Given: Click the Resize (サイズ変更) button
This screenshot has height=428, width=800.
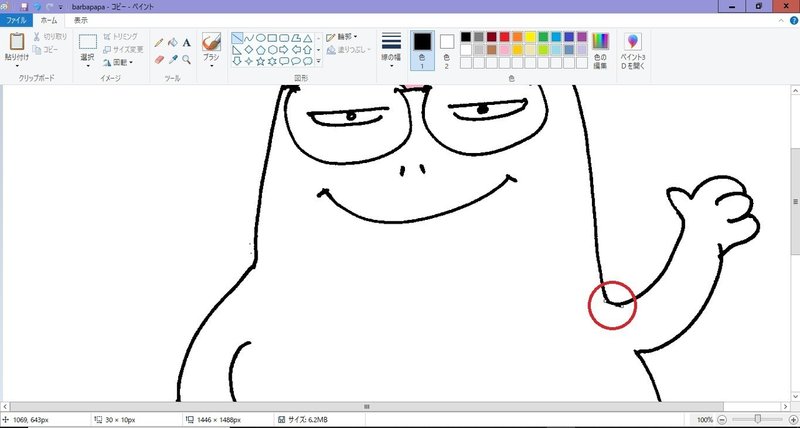Looking at the screenshot, I should pos(123,49).
